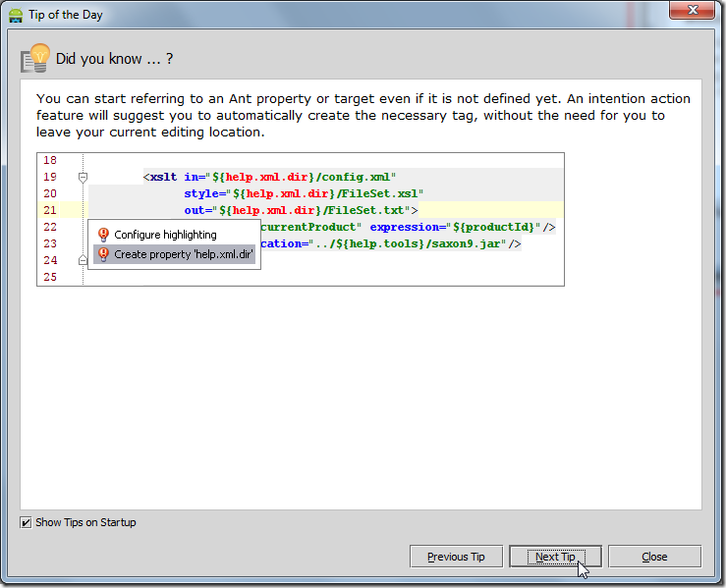Click the Next Tip button
This screenshot has height=588, width=726.
(x=555, y=557)
